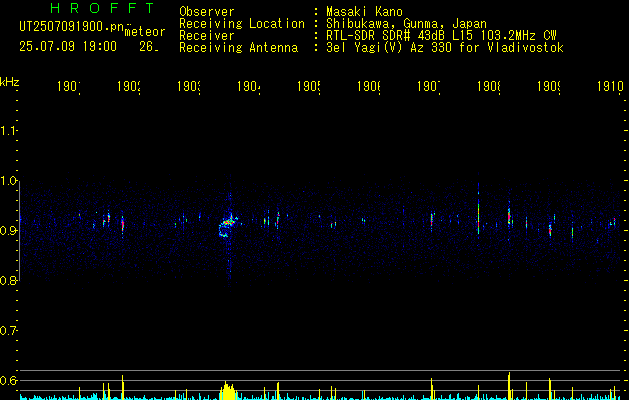Click the kHz axis unit label
629x400 pixels.
point(10,82)
